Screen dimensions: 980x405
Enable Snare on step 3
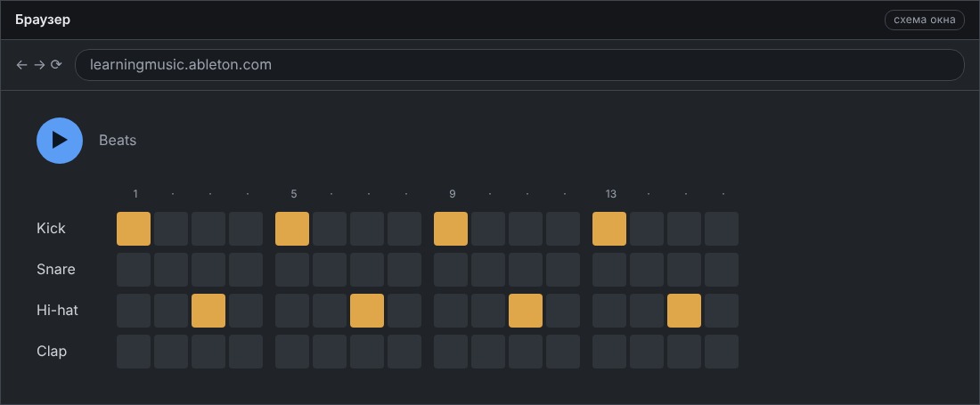(208, 270)
